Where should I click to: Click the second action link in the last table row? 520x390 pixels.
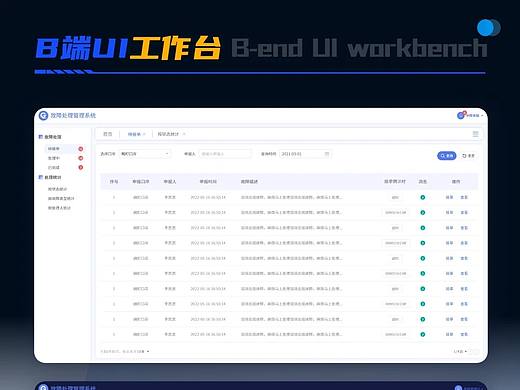click(464, 334)
